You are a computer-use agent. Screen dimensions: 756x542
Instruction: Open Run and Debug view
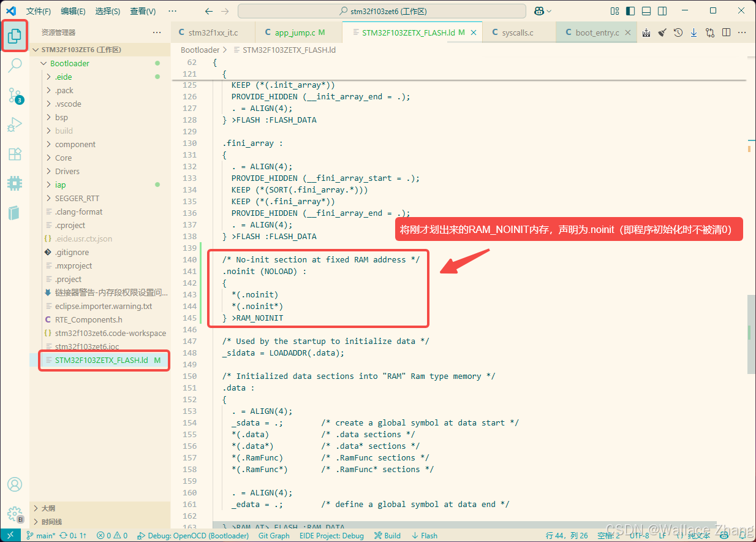[15, 124]
